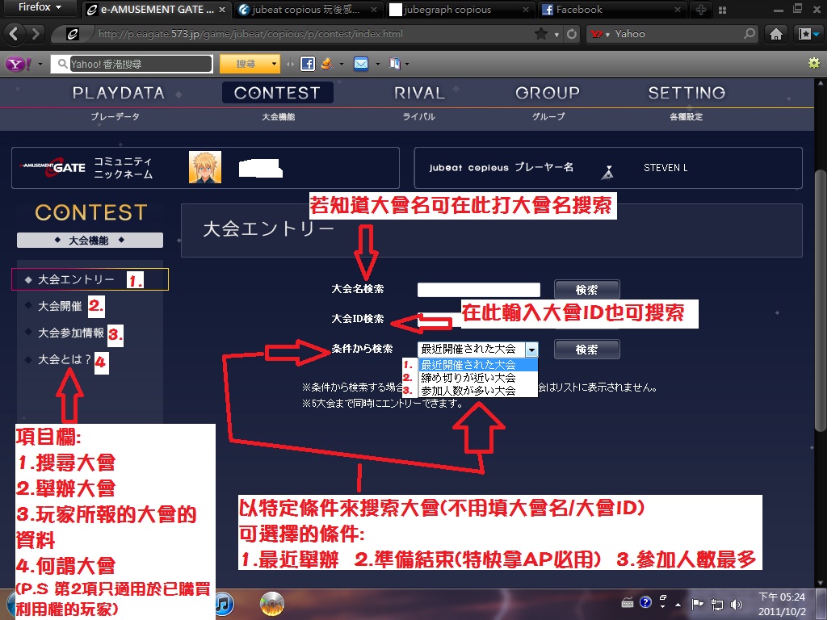Image resolution: width=840 pixels, height=620 pixels.
Task: Select 締め切りが近い大会 option
Action: click(478, 378)
